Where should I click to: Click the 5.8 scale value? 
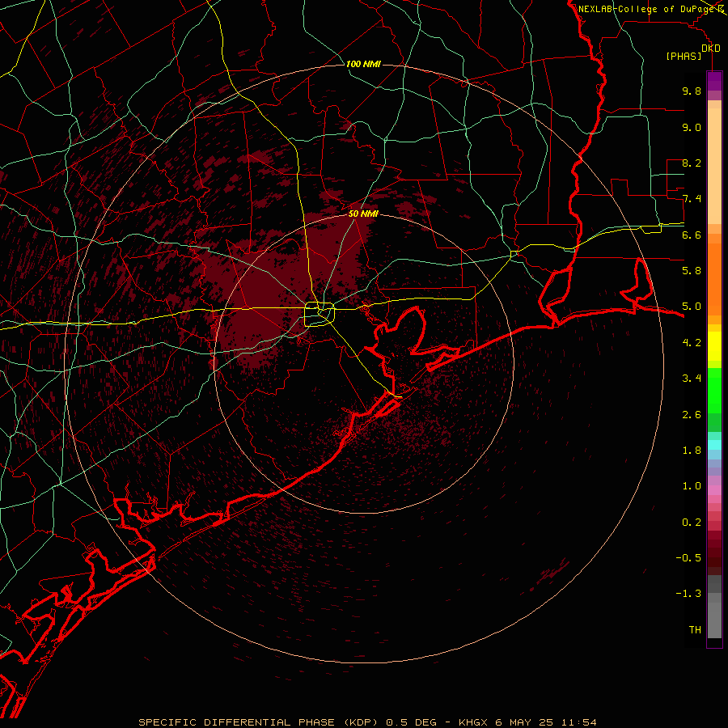[x=692, y=271]
